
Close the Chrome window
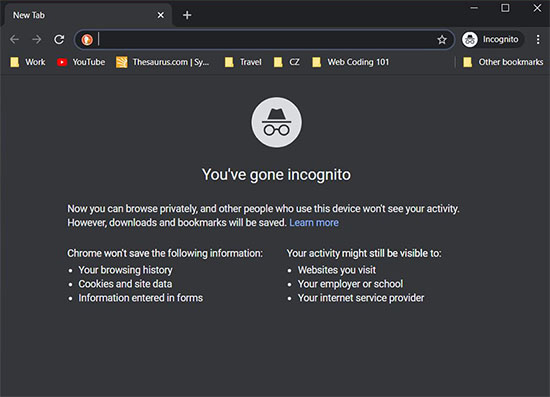(x=537, y=8)
